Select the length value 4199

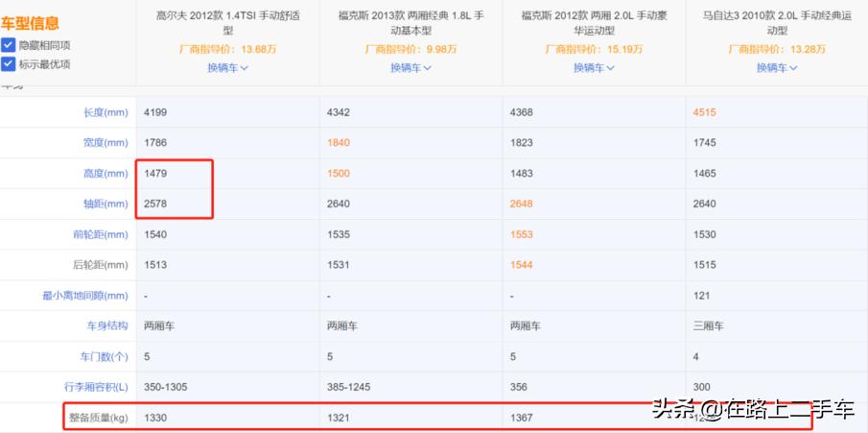tap(155, 112)
